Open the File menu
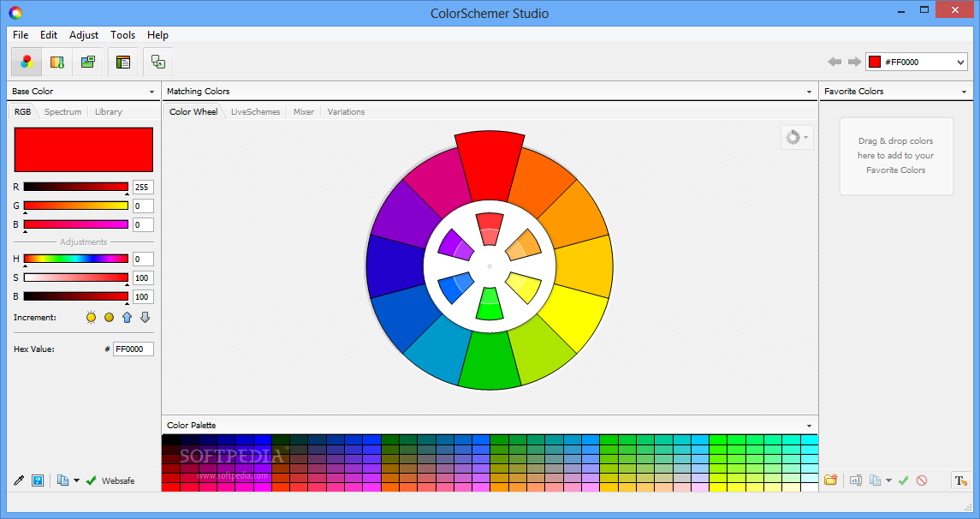Screen dimensions: 980x519 click(21, 35)
